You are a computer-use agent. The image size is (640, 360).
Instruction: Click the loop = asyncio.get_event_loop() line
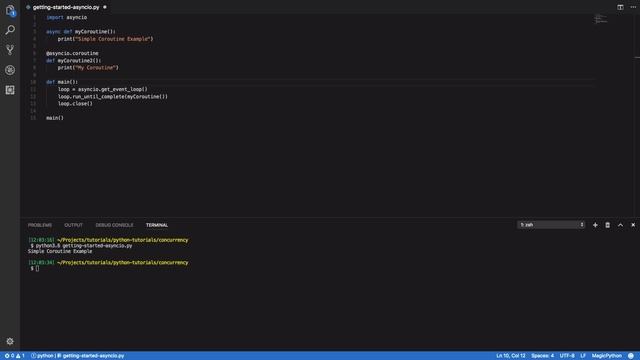coord(103,89)
